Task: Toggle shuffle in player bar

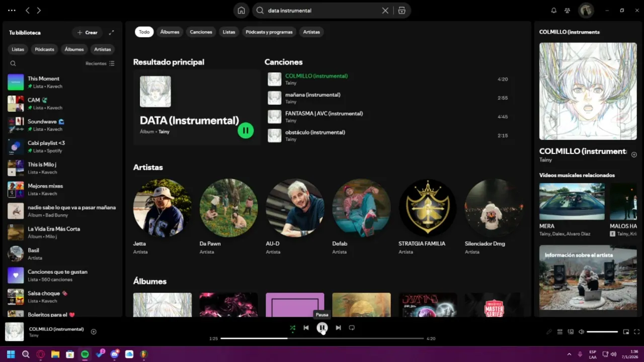Action: point(292,328)
